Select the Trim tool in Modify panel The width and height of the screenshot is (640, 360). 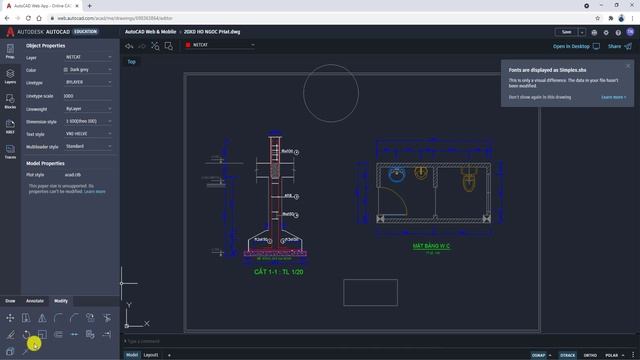[107, 318]
